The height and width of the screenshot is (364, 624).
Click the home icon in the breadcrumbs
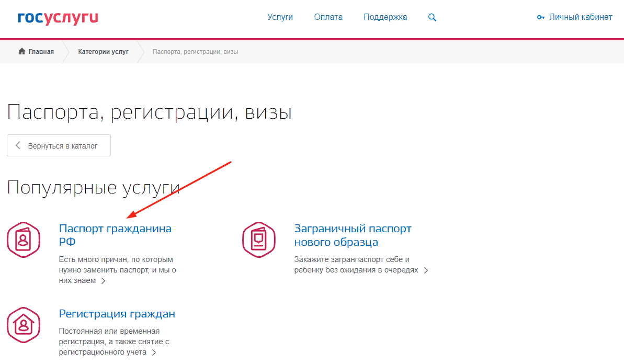(x=22, y=51)
